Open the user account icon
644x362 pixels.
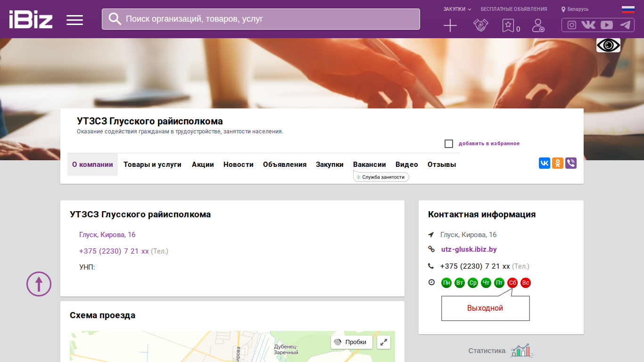[x=538, y=25]
